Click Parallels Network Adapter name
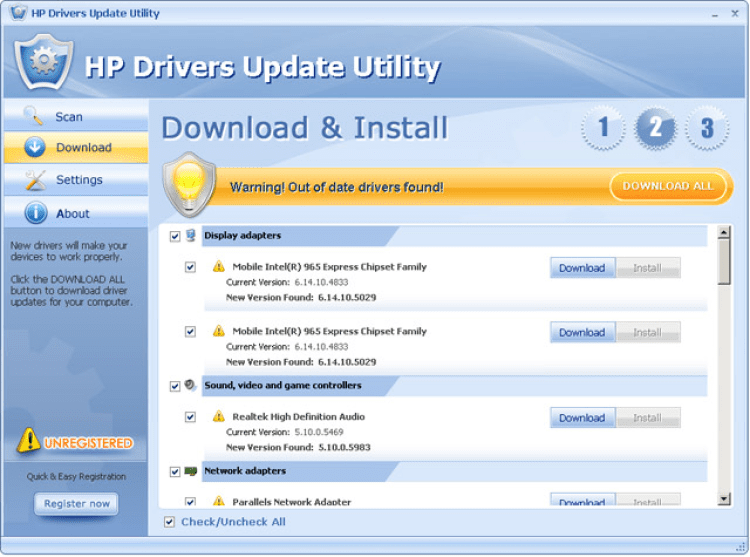 point(292,502)
